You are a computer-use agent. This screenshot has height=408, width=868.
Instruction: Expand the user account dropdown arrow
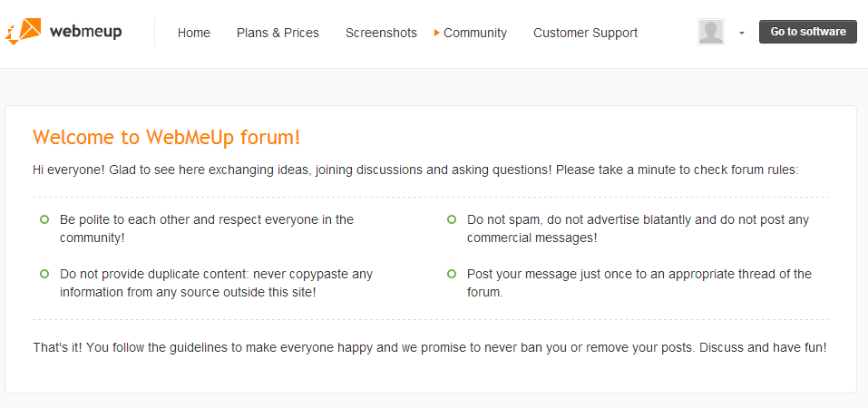pos(742,34)
